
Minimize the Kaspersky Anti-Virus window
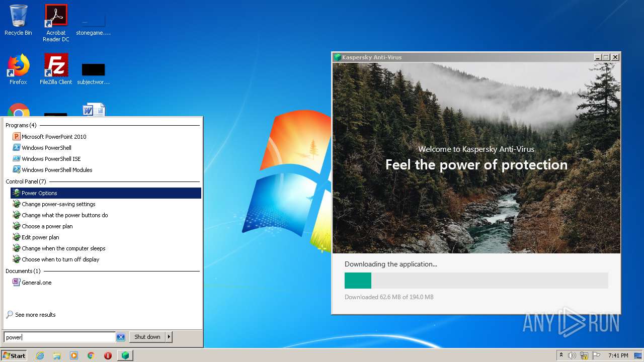pyautogui.click(x=598, y=57)
